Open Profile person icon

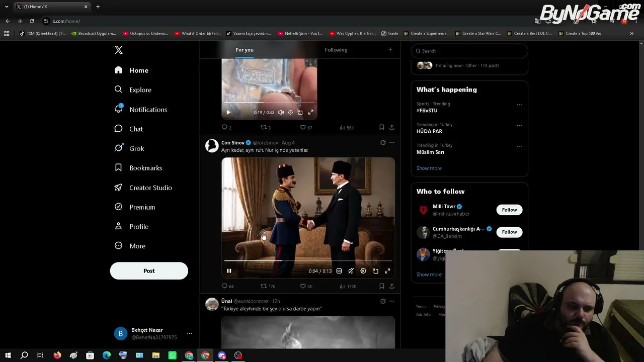click(x=118, y=226)
